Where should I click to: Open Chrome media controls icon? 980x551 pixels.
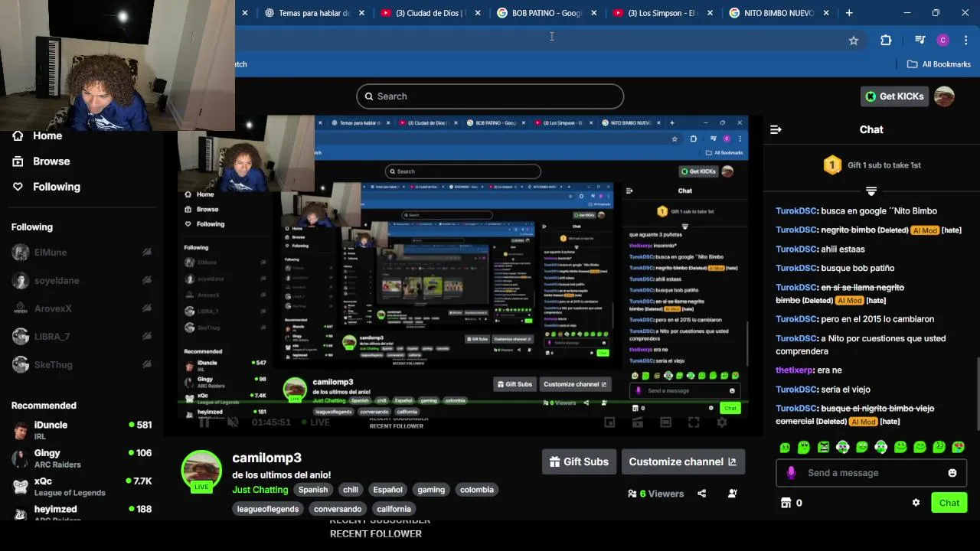920,41
